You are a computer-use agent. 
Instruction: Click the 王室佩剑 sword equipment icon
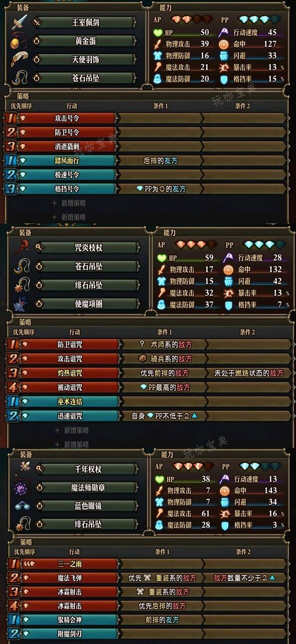[x=19, y=22]
